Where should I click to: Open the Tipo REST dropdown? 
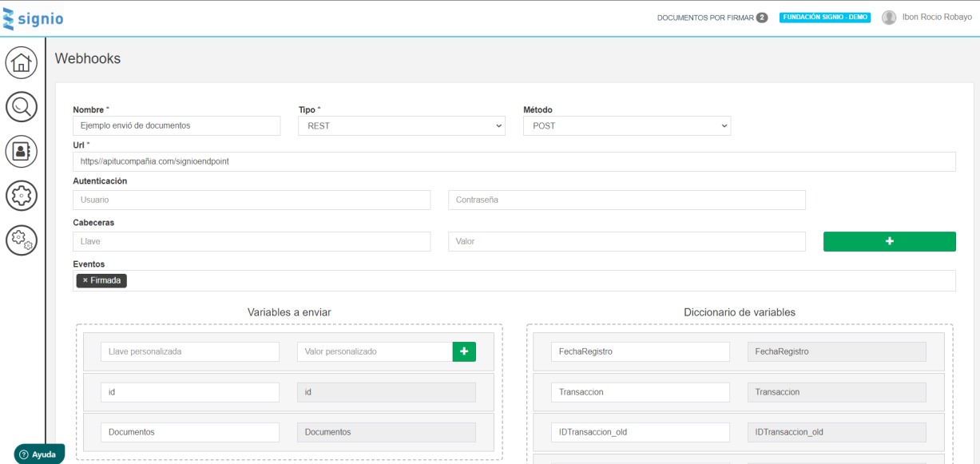(403, 125)
